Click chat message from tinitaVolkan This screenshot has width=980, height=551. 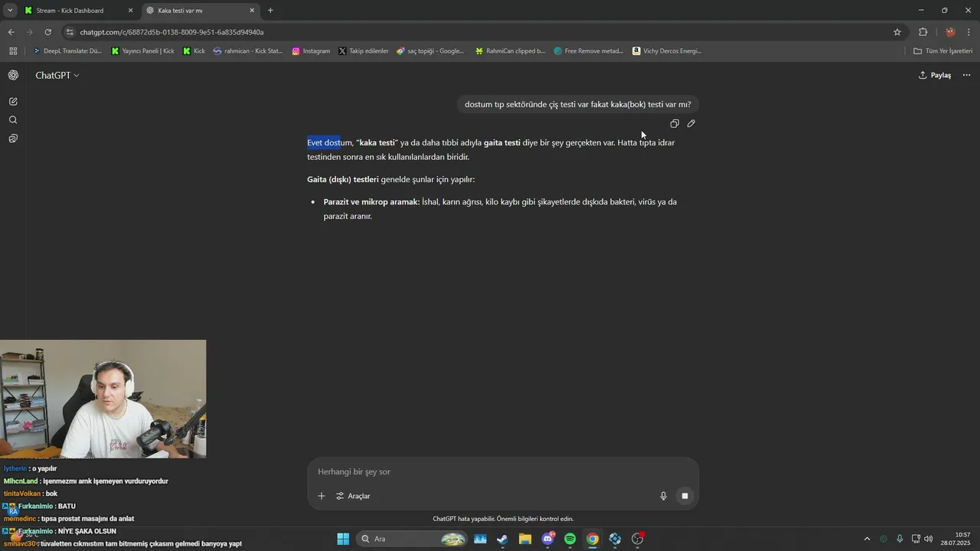tap(31, 494)
